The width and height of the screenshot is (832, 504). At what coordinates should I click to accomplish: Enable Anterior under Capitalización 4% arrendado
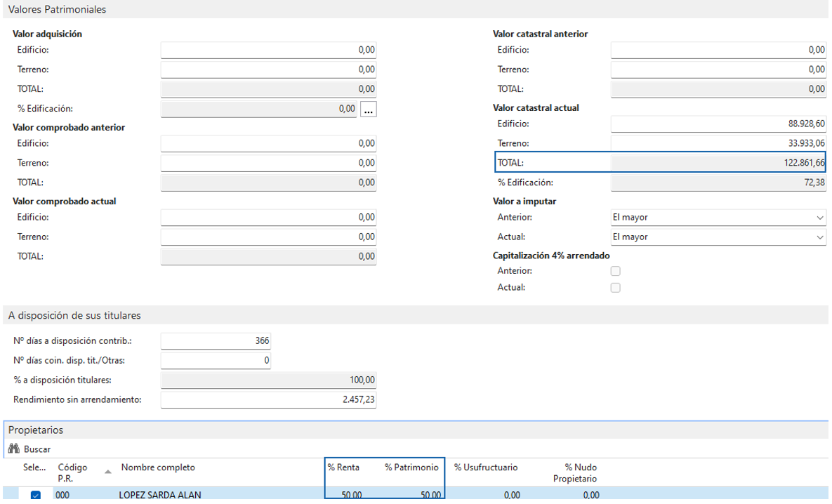click(x=616, y=271)
